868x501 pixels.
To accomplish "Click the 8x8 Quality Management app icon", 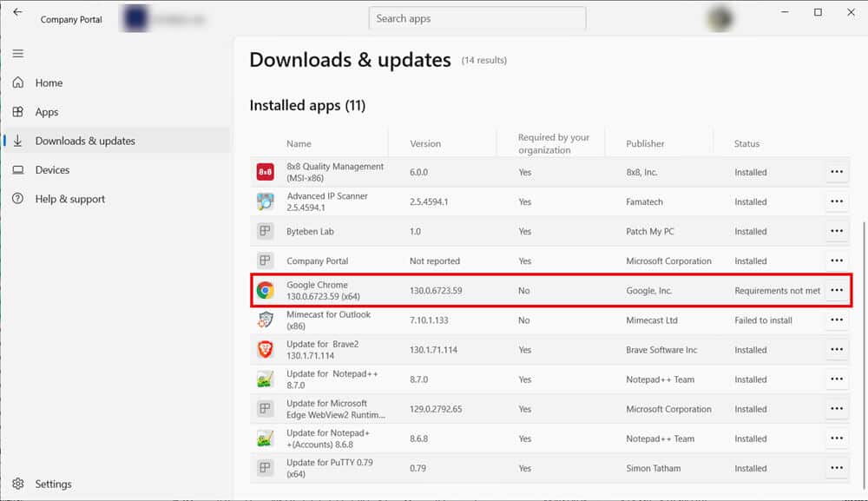I will [x=265, y=172].
